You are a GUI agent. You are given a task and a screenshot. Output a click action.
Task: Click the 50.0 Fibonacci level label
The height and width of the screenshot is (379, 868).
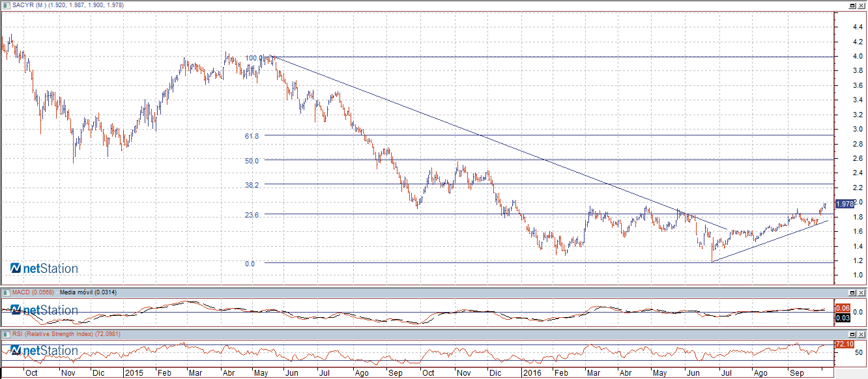(x=252, y=161)
